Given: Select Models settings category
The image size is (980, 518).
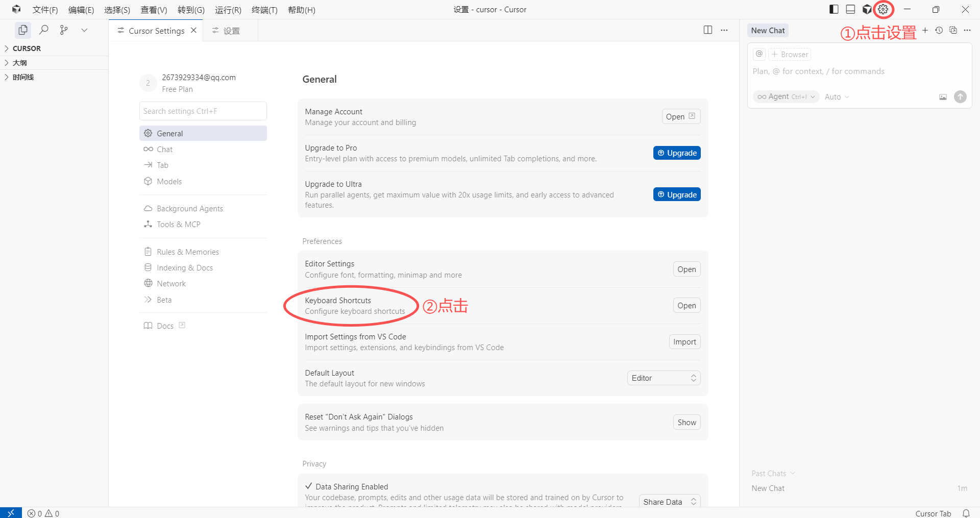Looking at the screenshot, I should 203,181.
